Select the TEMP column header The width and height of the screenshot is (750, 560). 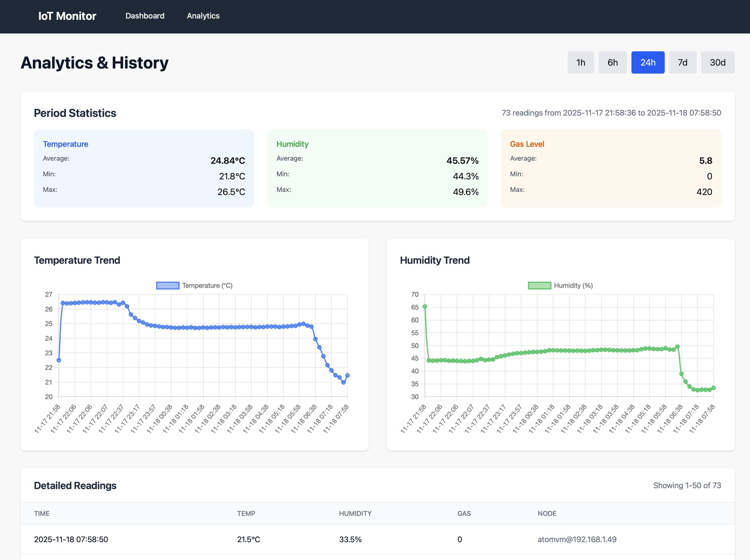coord(246,513)
